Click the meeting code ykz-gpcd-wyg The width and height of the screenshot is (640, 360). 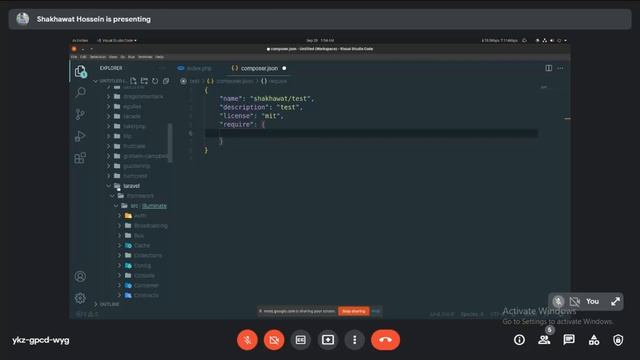pyautogui.click(x=40, y=340)
